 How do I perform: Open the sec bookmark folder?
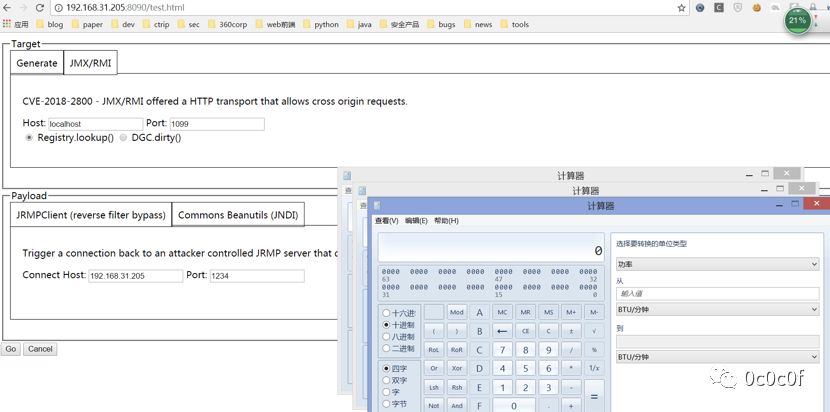[x=188, y=24]
